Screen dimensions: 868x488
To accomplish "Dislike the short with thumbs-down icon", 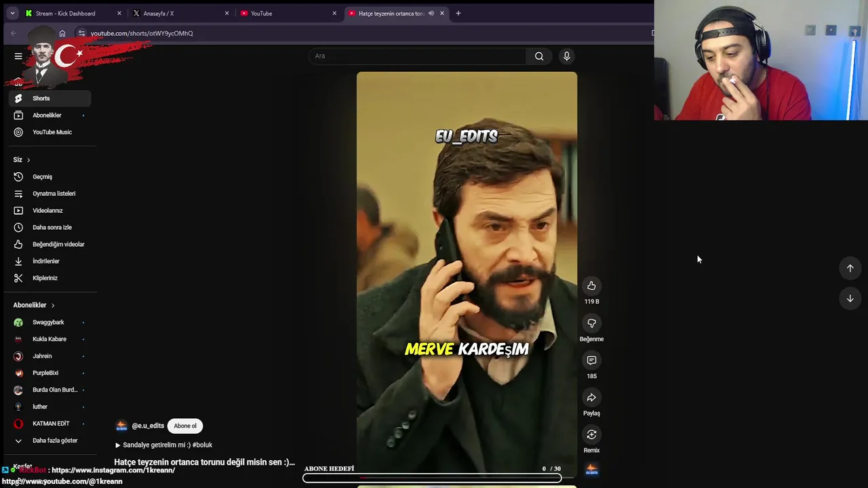I will [591, 323].
